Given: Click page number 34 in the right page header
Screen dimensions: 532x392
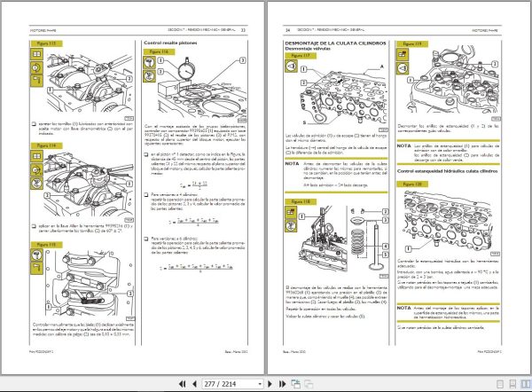Looking at the screenshot, I should coord(287,30).
